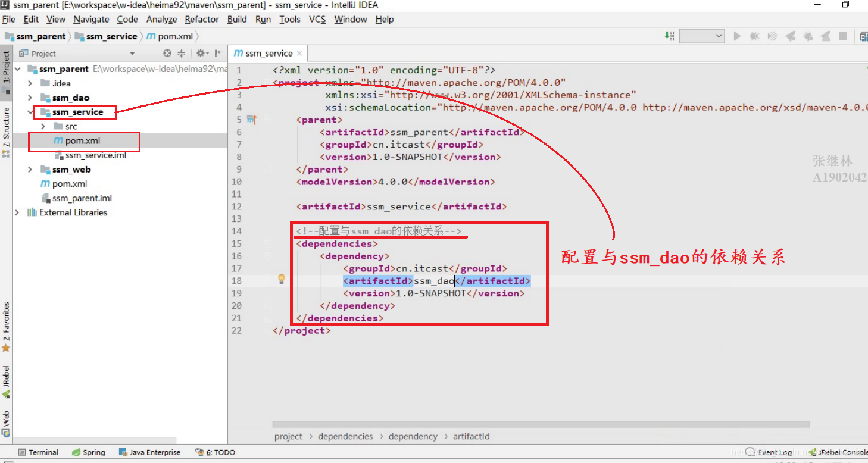Click Maven gutter icon on line 5

click(252, 120)
